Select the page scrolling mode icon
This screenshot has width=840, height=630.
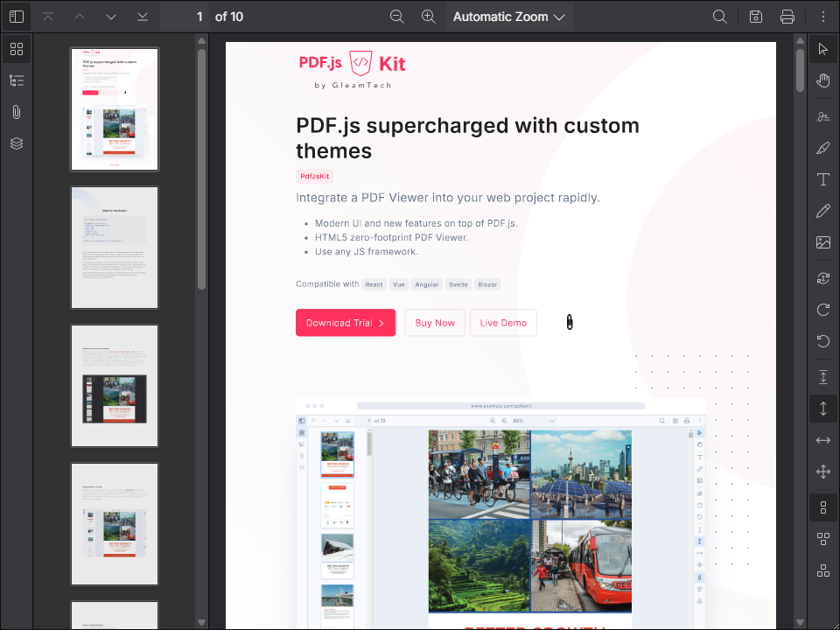coord(823,377)
